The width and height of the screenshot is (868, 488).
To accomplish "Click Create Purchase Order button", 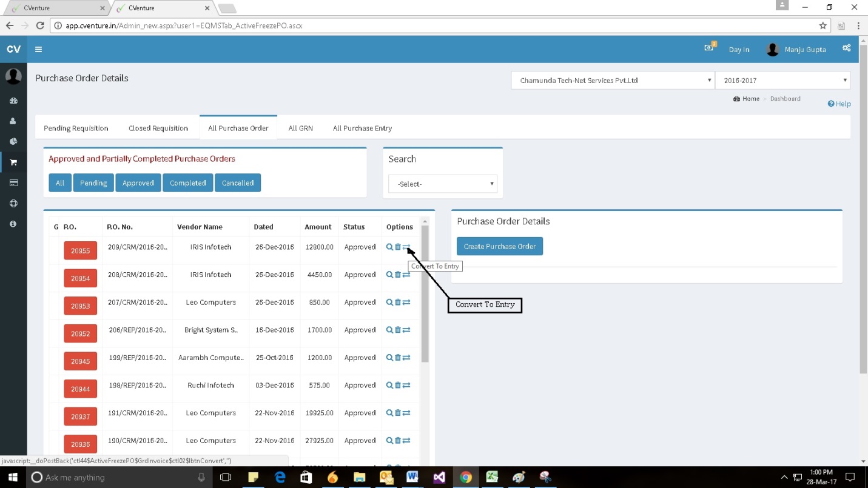I will [x=500, y=246].
